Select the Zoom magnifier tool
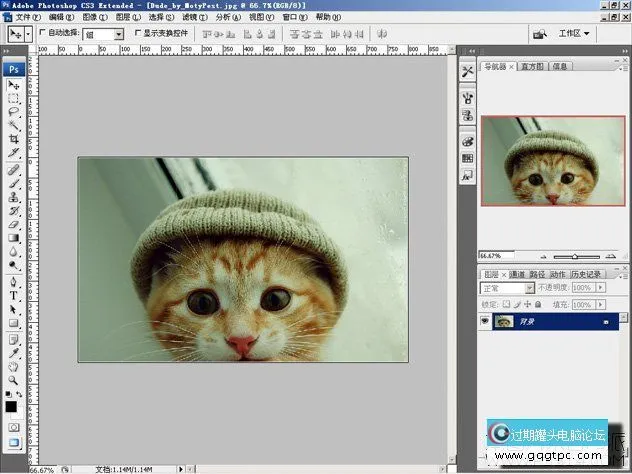The width and height of the screenshot is (632, 474). 14,380
